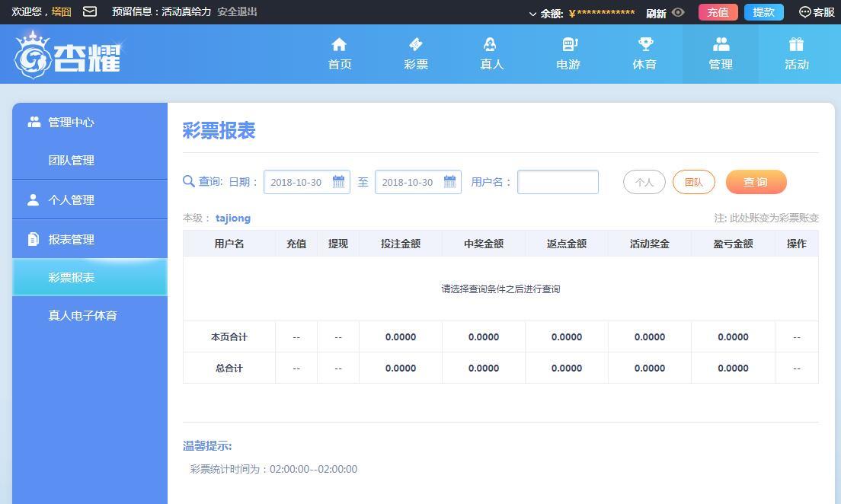Screen dimensions: 841x504
Task: Select the 团队 filter option
Action: (x=693, y=182)
